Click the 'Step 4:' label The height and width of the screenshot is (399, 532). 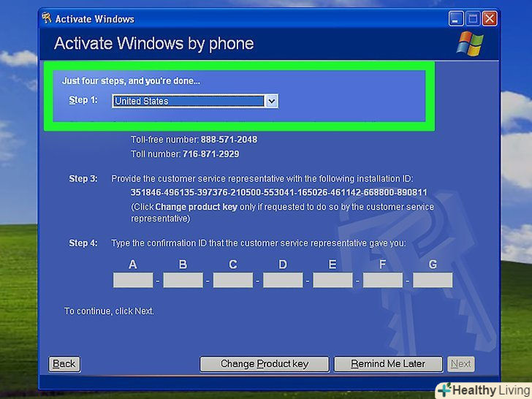(83, 243)
